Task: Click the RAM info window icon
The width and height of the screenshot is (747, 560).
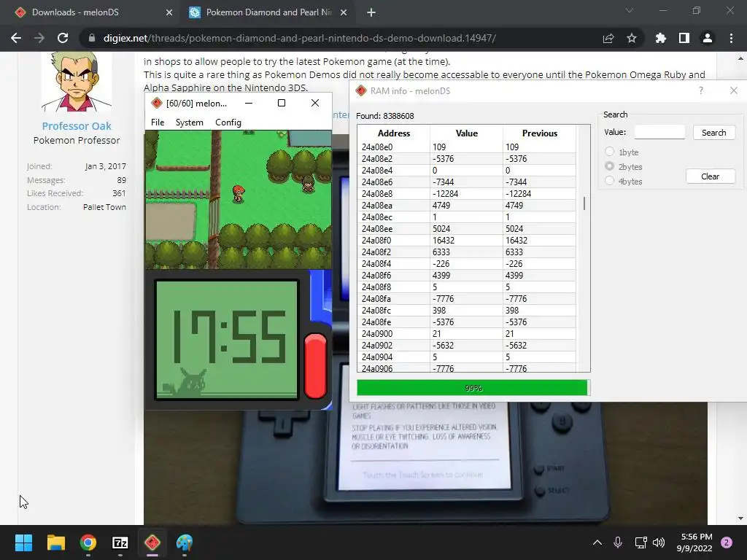Action: click(361, 90)
